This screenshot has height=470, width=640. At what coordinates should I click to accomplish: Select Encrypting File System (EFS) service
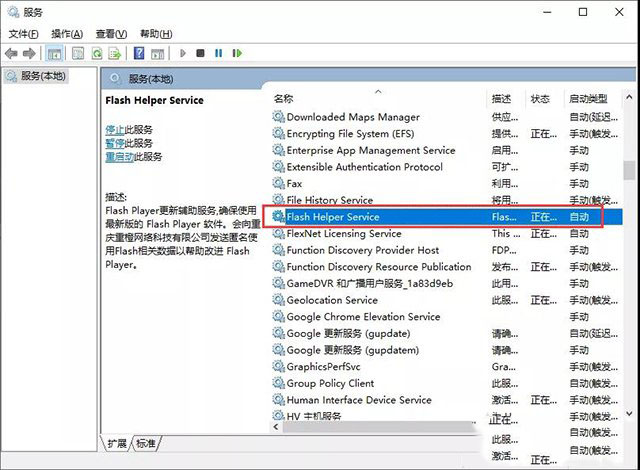click(447, 134)
